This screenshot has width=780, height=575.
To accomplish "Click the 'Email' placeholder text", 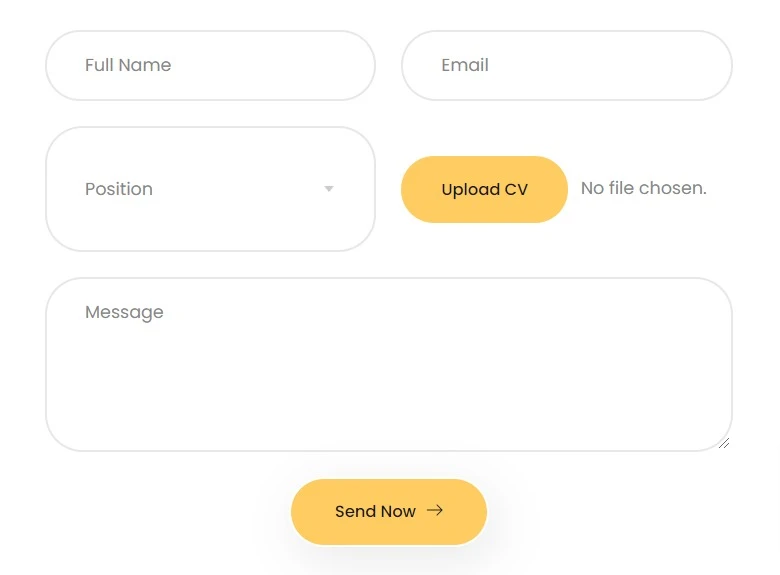I will (x=465, y=65).
